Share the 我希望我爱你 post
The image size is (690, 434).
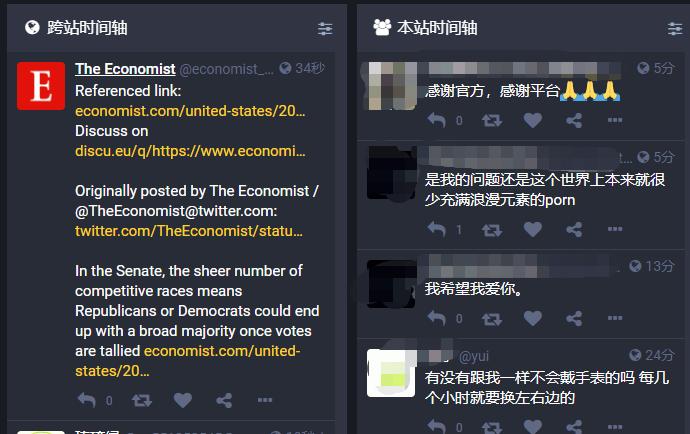tap(574, 318)
